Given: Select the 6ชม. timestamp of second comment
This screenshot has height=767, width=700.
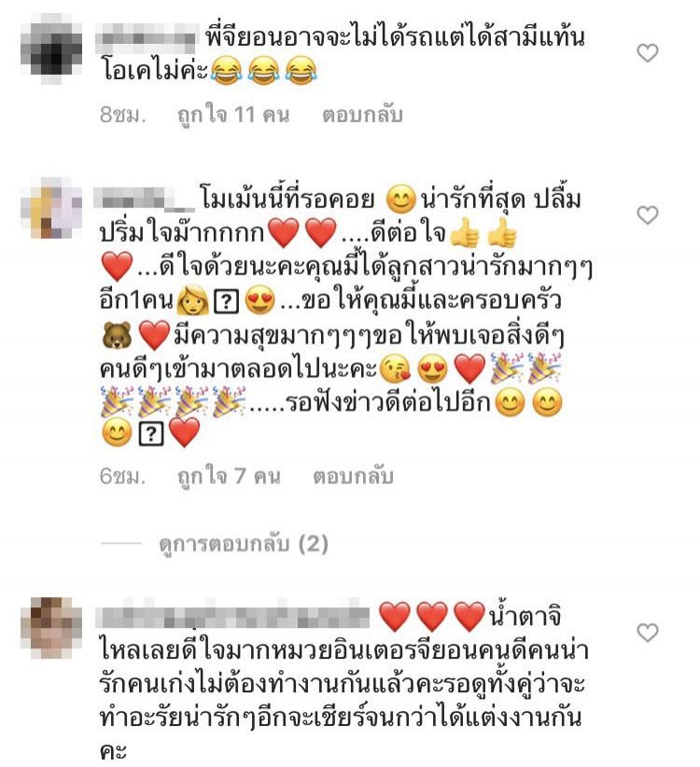Looking at the screenshot, I should click(x=123, y=476).
